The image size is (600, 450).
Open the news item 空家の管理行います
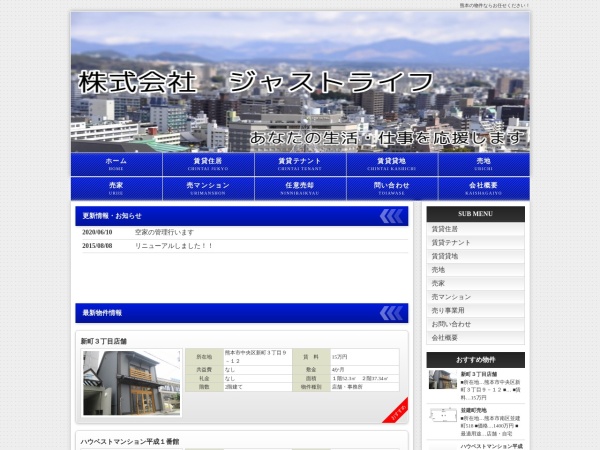click(x=164, y=232)
